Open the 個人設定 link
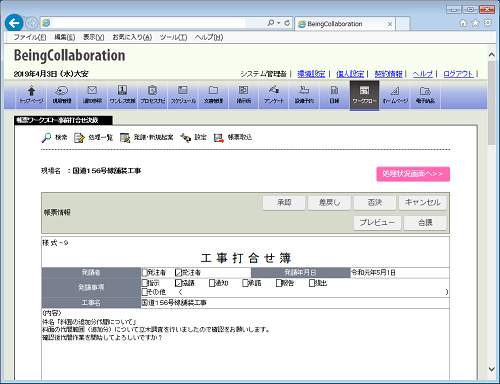Screen dimensions: 500x384 coord(350,74)
